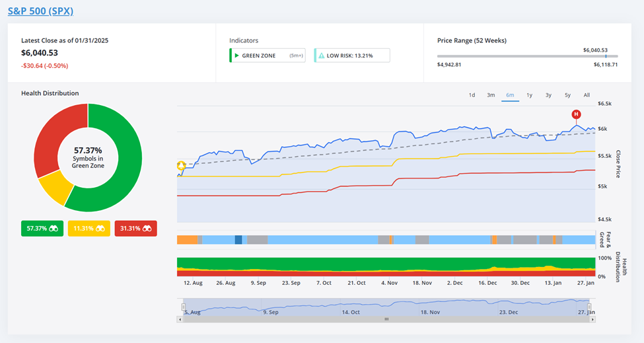Click the Price Range (52 Weeks) label
This screenshot has width=644, height=343.
coord(472,41)
